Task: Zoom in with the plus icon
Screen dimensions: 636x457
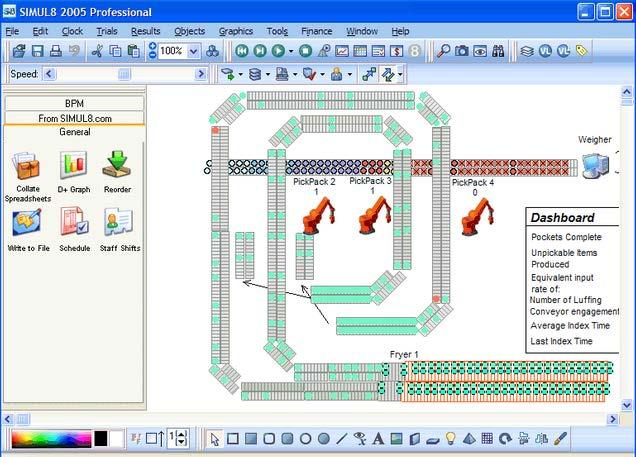Action: [152, 46]
